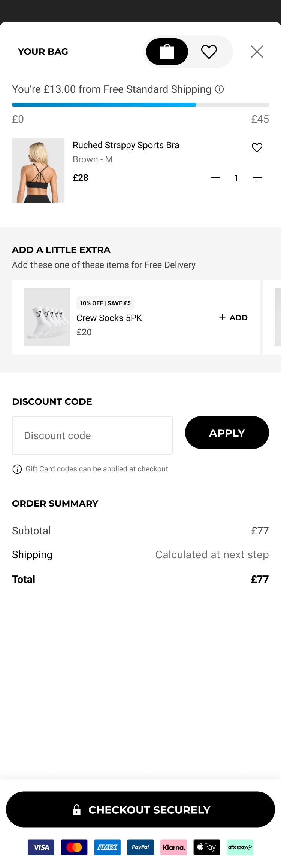Image resolution: width=281 pixels, height=868 pixels.
Task: Open free shipping info icon
Action: coord(220,89)
